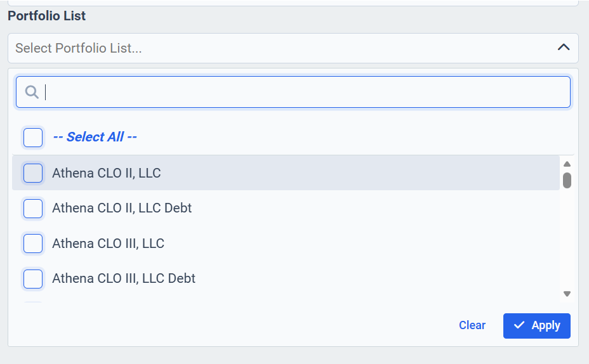The image size is (589, 364).
Task: Select the Athena CLO III, LLC Debt label
Action: 124,278
